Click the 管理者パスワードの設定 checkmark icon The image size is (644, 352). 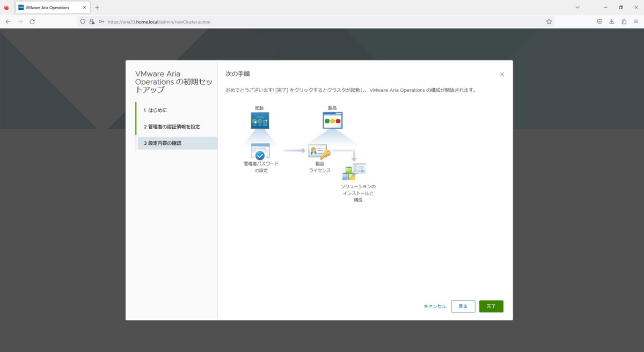tap(260, 152)
